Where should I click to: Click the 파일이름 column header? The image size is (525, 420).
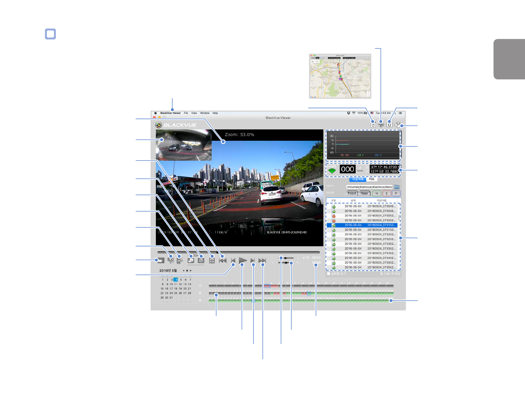[x=382, y=201]
